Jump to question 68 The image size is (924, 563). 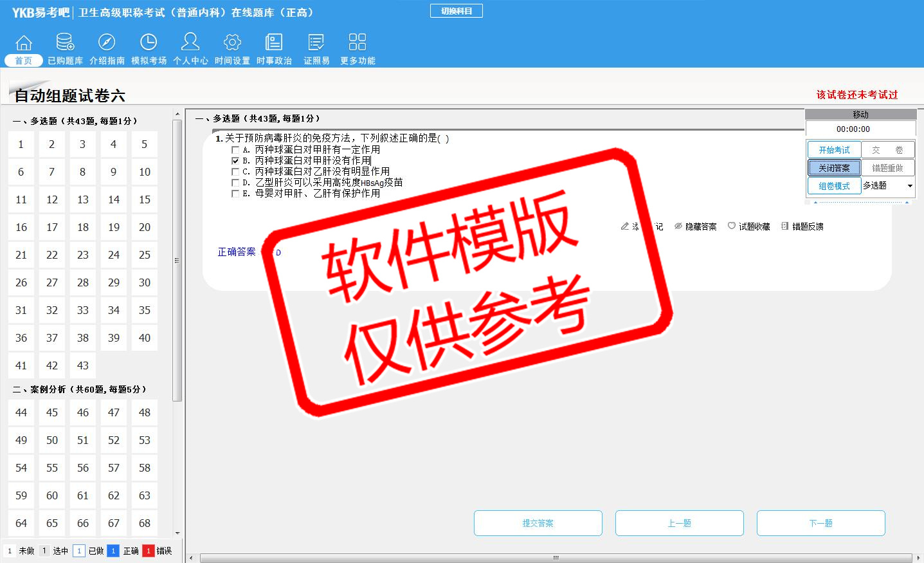[145, 523]
